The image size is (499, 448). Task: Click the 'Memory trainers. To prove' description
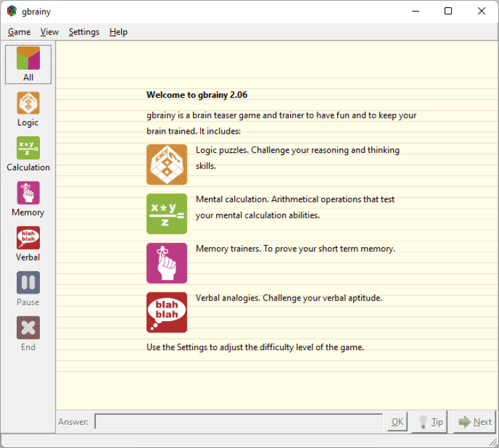(x=295, y=249)
